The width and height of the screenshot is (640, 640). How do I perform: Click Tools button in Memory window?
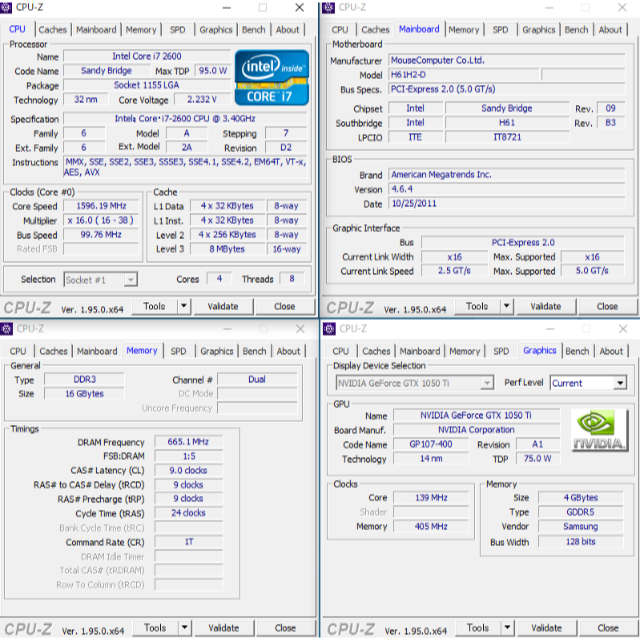coord(156,628)
